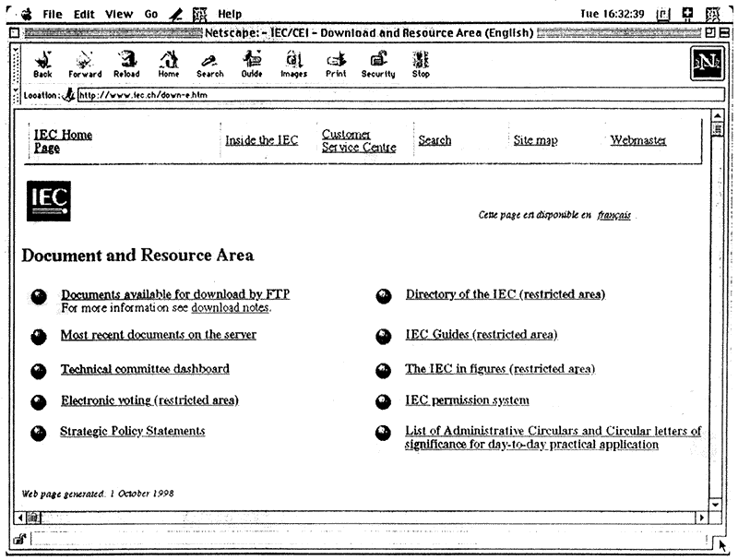738x560 pixels.
Task: Open the Edit menu
Action: (x=84, y=14)
